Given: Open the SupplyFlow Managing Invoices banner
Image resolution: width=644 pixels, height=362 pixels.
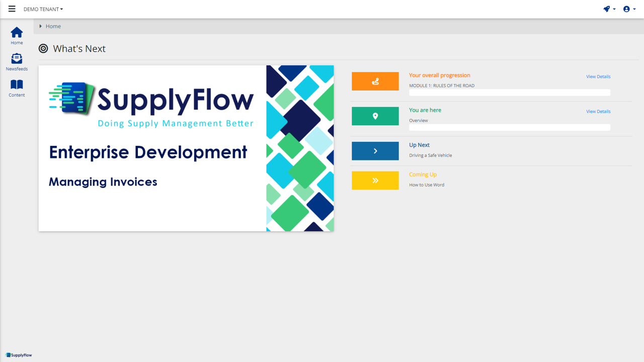Looking at the screenshot, I should [186, 148].
